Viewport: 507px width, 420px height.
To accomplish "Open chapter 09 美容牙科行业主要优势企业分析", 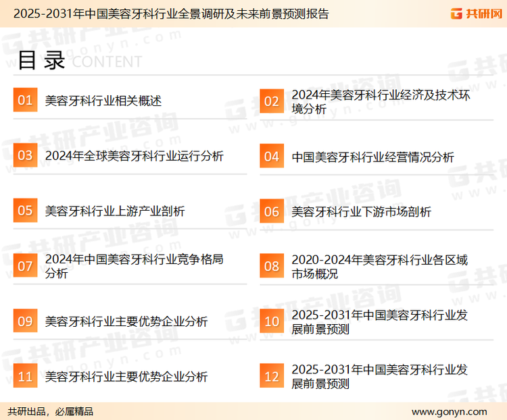I will [126, 321].
